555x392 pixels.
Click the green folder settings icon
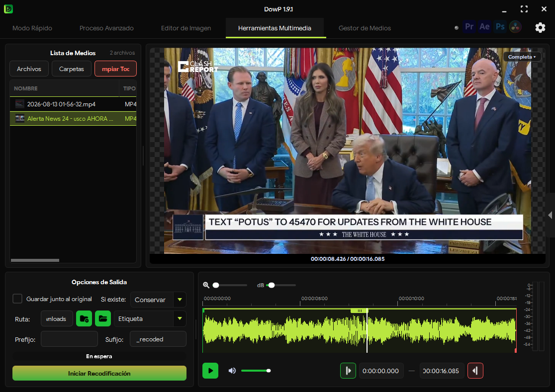84,318
